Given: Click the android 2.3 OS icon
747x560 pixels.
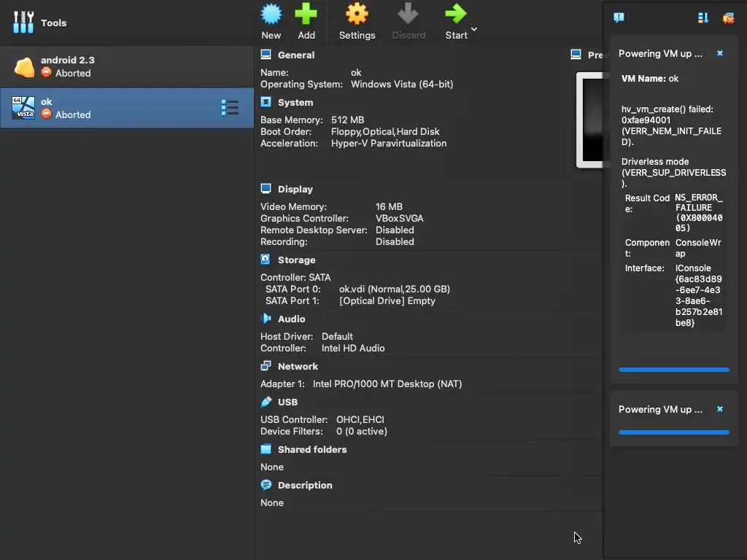Looking at the screenshot, I should [24, 66].
